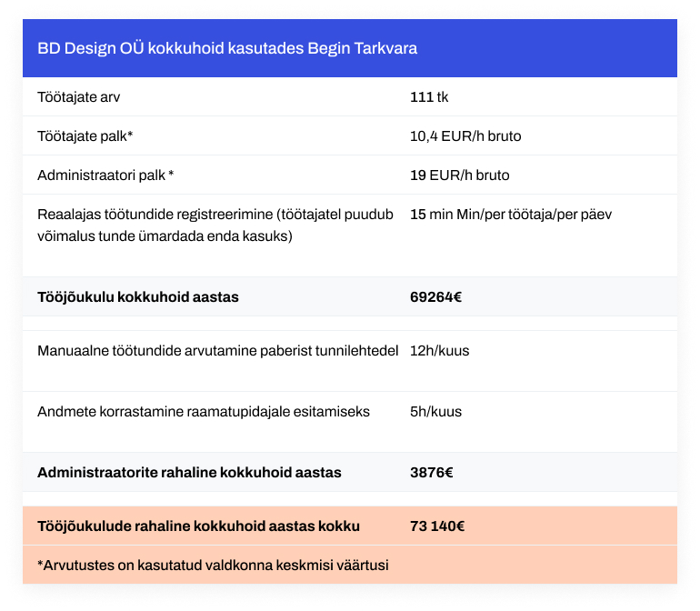Click the value '111 tk'
The height and width of the screenshot is (611, 700).
[x=429, y=97]
